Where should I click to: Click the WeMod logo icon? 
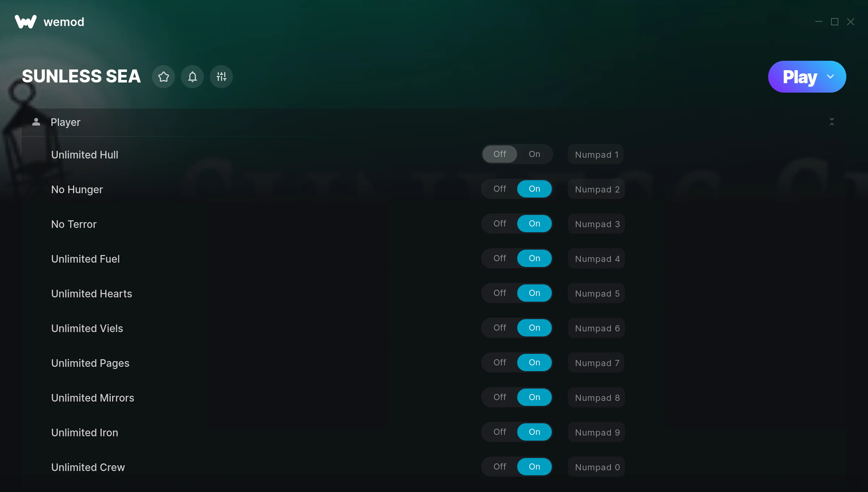click(x=25, y=22)
